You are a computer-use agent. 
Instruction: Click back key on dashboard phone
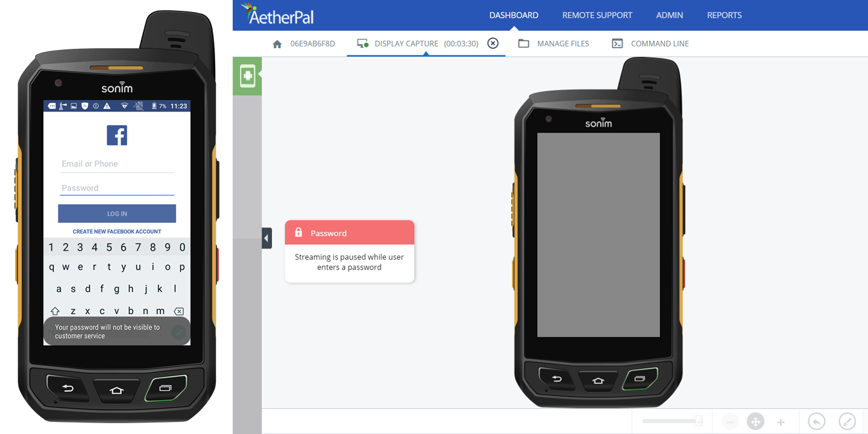(x=557, y=379)
